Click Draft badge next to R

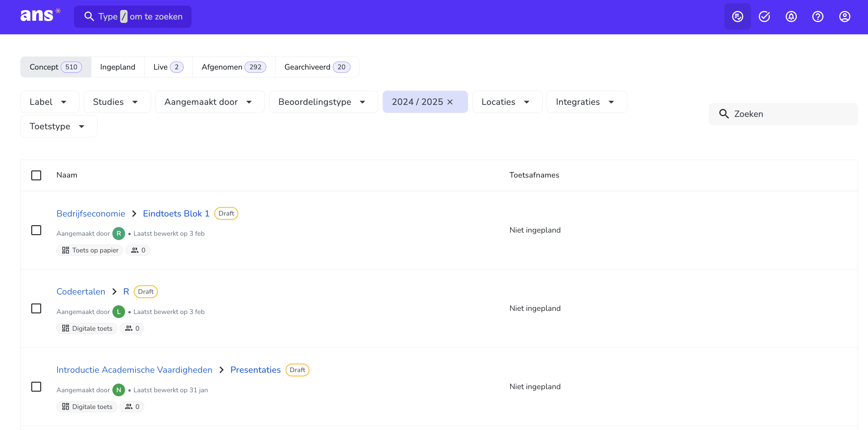(145, 292)
